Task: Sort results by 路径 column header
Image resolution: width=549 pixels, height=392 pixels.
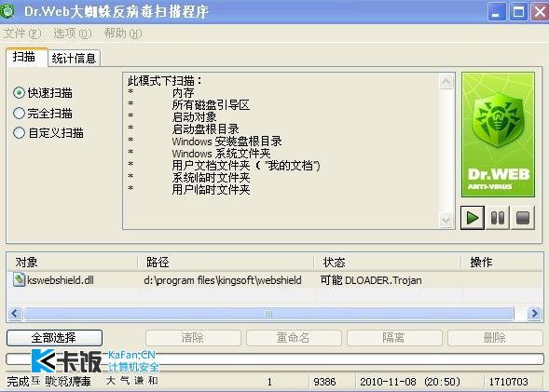Action: [226, 262]
